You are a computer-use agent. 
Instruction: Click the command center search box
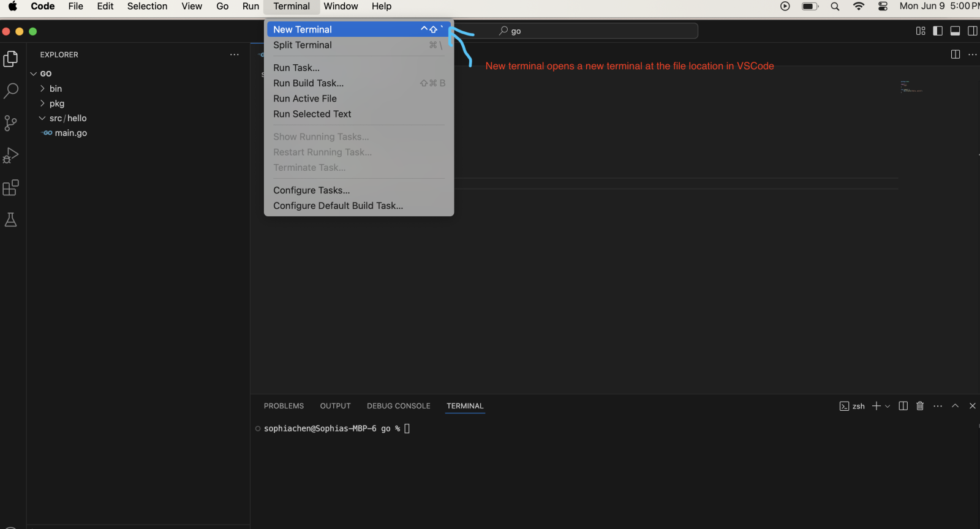click(576, 31)
